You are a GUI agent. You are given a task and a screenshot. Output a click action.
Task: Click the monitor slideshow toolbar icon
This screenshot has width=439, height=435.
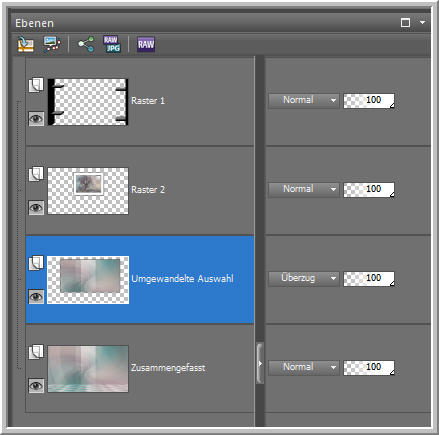click(52, 44)
